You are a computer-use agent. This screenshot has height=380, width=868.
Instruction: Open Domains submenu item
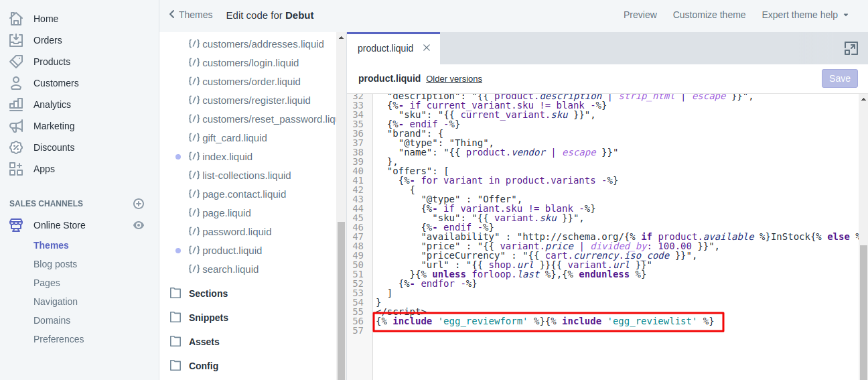pyautogui.click(x=52, y=320)
